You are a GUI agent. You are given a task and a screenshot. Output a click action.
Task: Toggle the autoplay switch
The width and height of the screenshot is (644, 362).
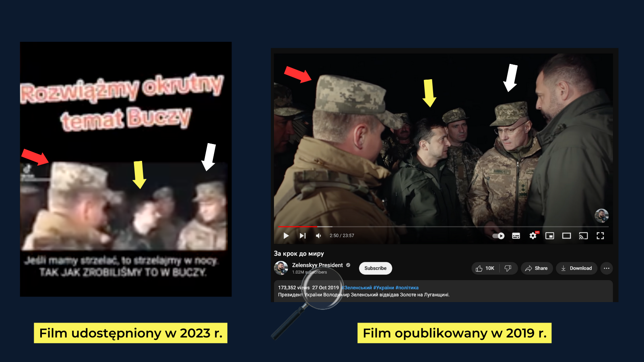(499, 236)
